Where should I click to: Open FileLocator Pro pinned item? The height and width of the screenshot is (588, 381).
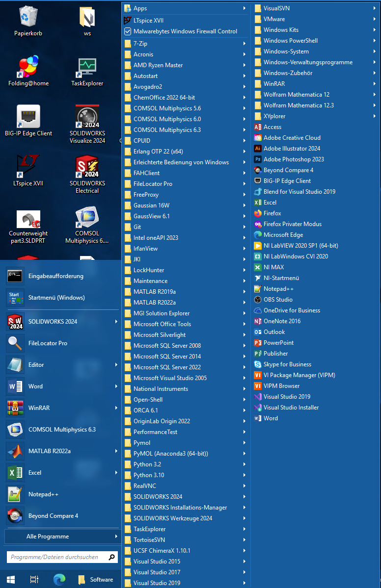click(x=62, y=343)
